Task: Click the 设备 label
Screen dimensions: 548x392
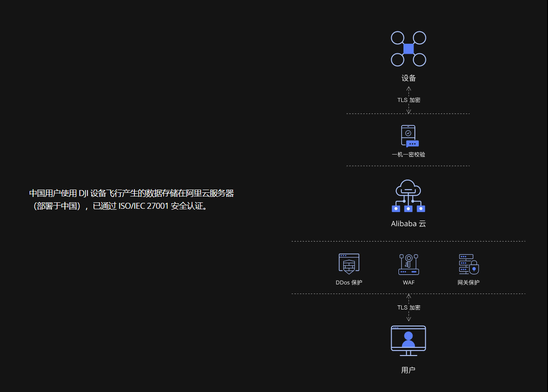Action: 408,78
